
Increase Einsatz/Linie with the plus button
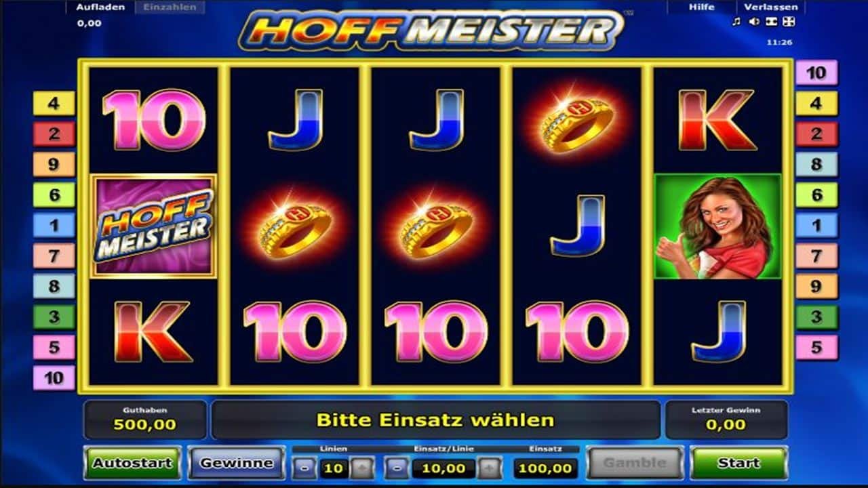tap(490, 468)
